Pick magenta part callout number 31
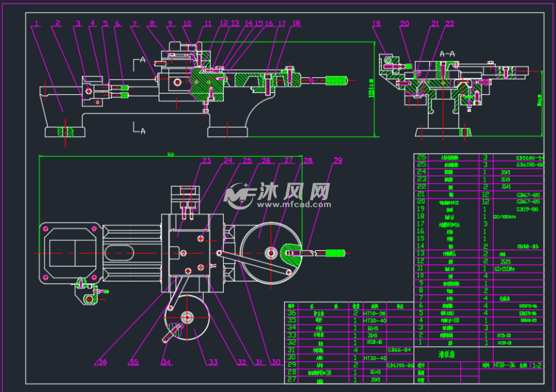 [x=259, y=362]
